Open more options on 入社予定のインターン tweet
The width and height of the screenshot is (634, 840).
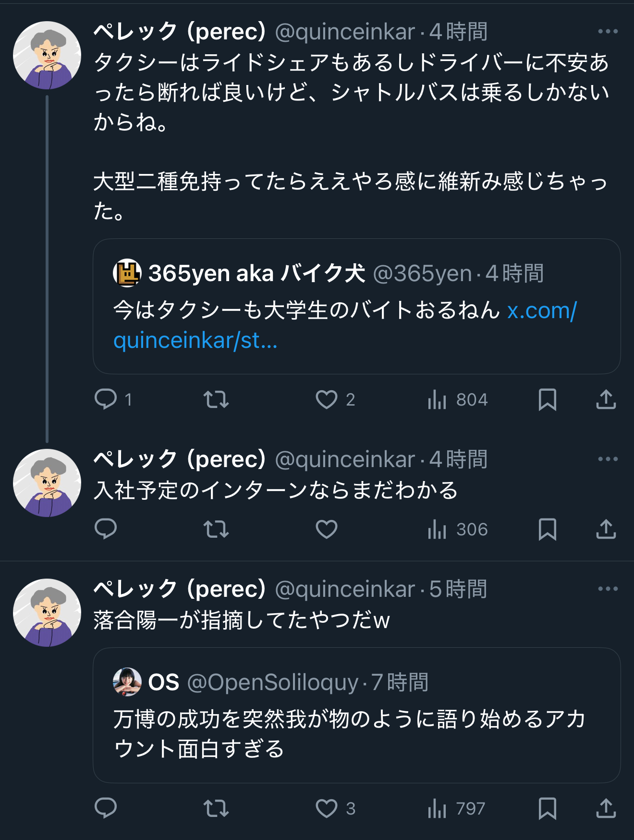608,459
